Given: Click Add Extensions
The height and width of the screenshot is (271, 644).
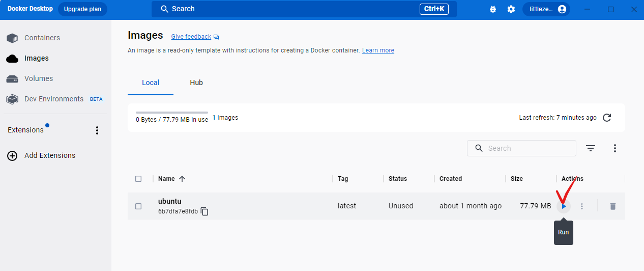Looking at the screenshot, I should (x=49, y=155).
